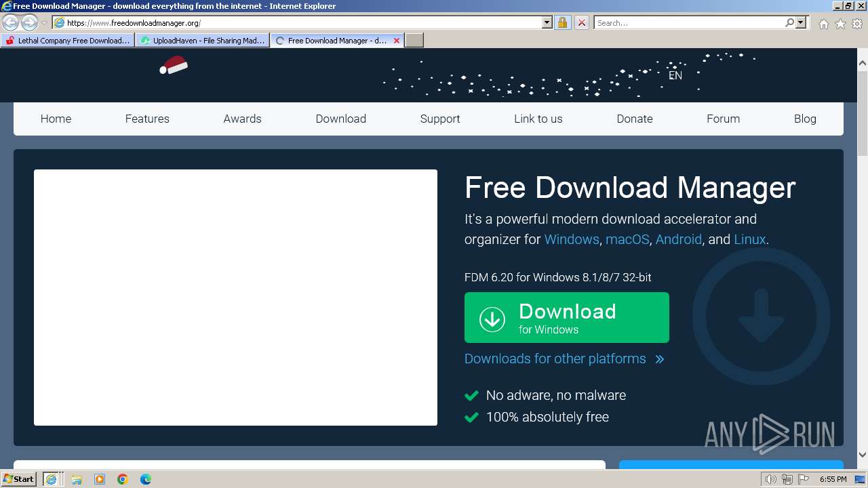Show the security report lock icon
The height and width of the screenshot is (488, 868).
[x=562, y=22]
